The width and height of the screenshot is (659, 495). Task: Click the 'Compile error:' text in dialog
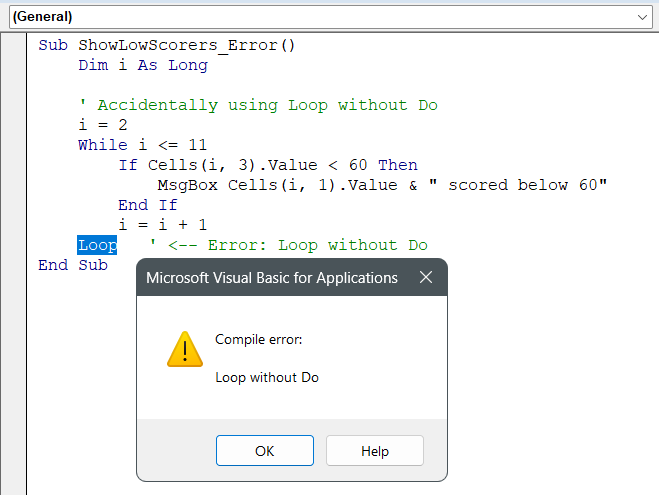(x=258, y=340)
